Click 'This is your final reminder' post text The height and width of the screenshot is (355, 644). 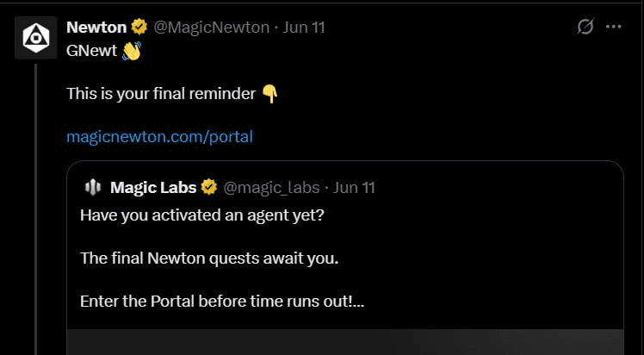[161, 94]
